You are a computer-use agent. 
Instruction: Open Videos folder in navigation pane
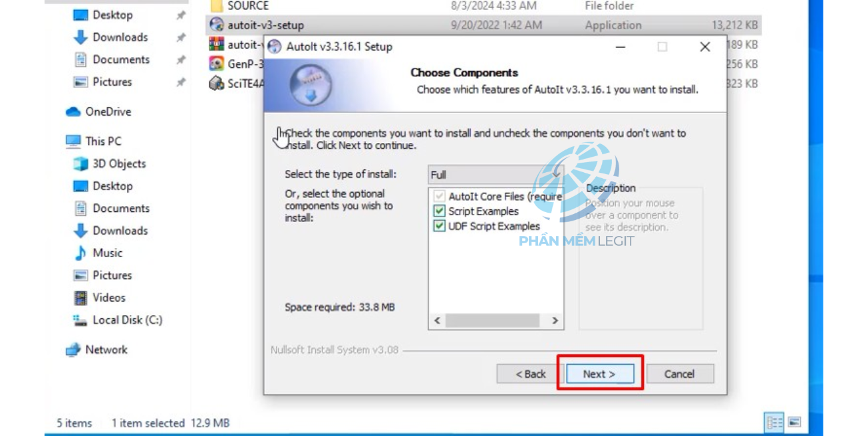click(109, 298)
